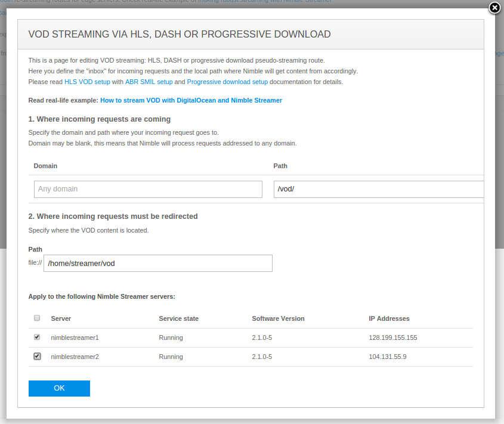The height and width of the screenshot is (424, 504).
Task: Click the IP Addresses column header
Action: [389, 318]
